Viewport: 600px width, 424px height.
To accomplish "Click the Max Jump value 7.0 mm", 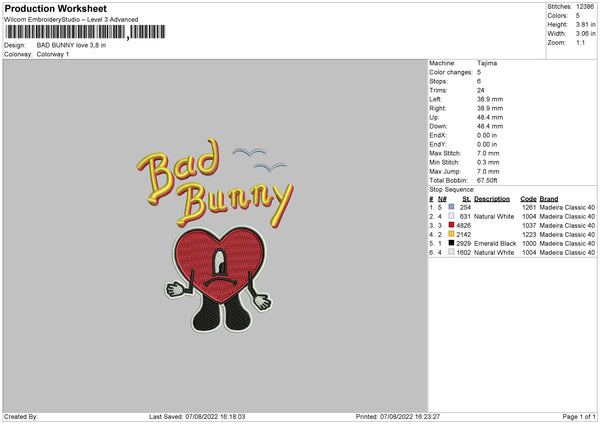I will (488, 171).
